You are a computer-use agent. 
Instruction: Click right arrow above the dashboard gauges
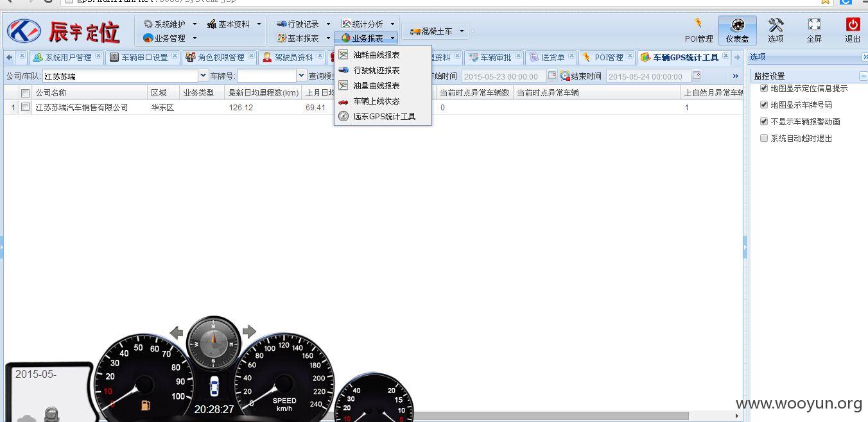pyautogui.click(x=249, y=332)
